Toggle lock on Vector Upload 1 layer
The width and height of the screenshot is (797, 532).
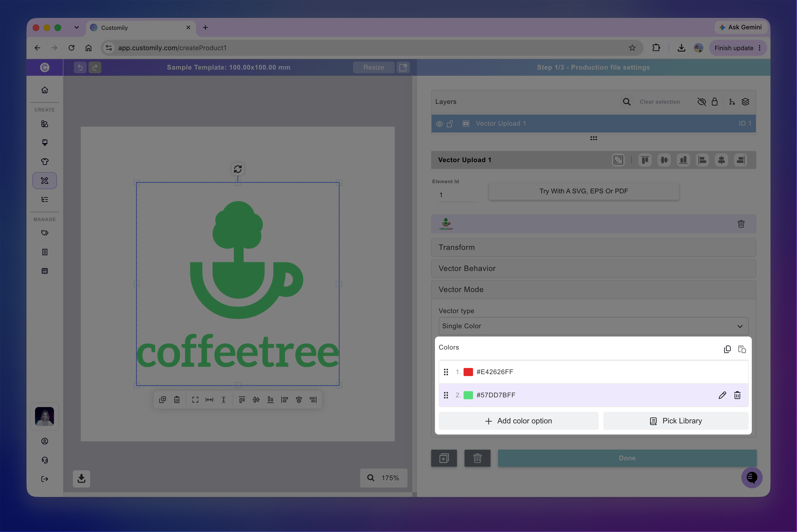pos(450,124)
